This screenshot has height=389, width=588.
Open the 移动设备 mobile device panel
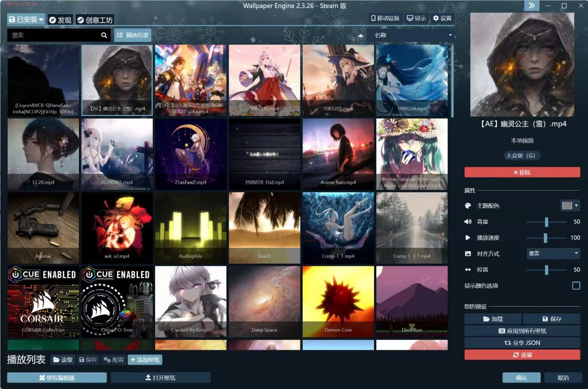tap(385, 19)
